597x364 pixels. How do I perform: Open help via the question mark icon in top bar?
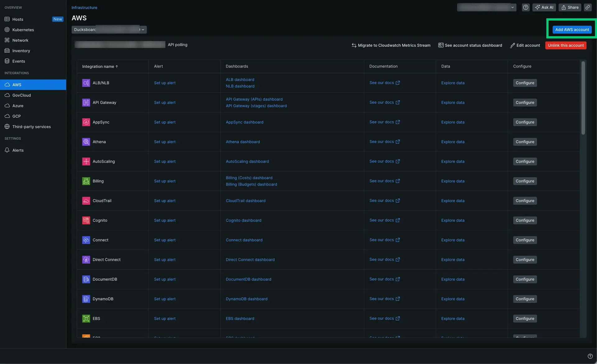(525, 7)
